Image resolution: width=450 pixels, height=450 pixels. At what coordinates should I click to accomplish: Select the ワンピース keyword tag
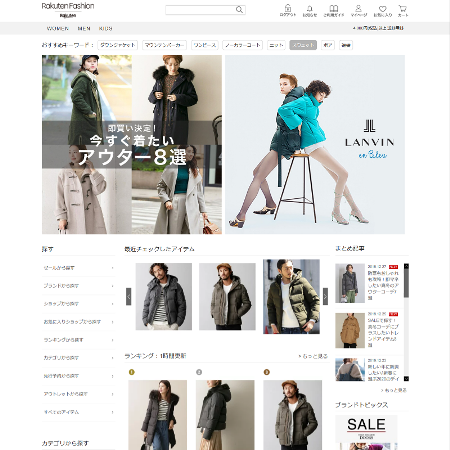click(205, 45)
